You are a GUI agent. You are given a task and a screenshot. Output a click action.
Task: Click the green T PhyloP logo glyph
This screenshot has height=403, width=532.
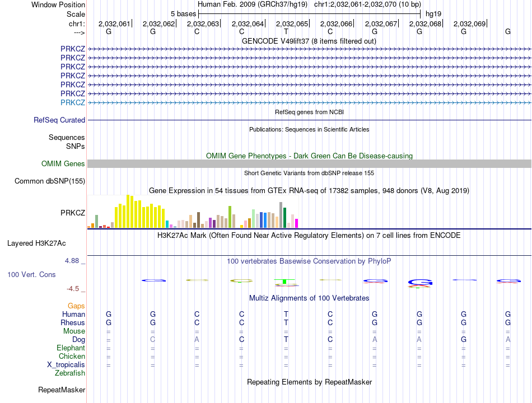pos(284,282)
